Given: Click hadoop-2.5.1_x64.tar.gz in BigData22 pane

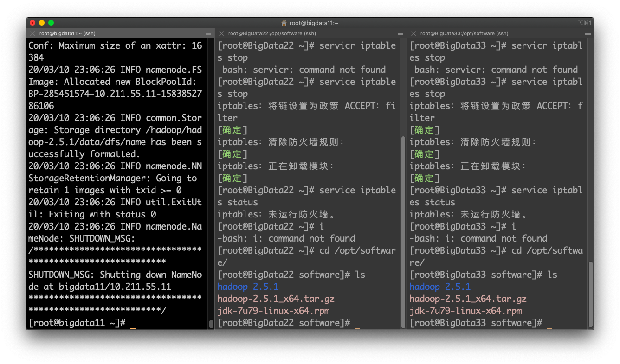Looking at the screenshot, I should pos(276,299).
